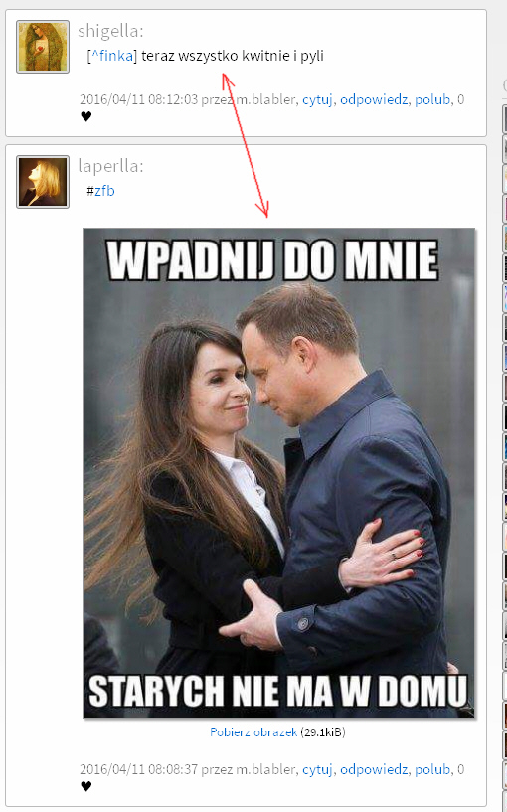Viewport: 507px width, 812px height.
Task: Click the like count on shigella's post
Action: [461, 99]
